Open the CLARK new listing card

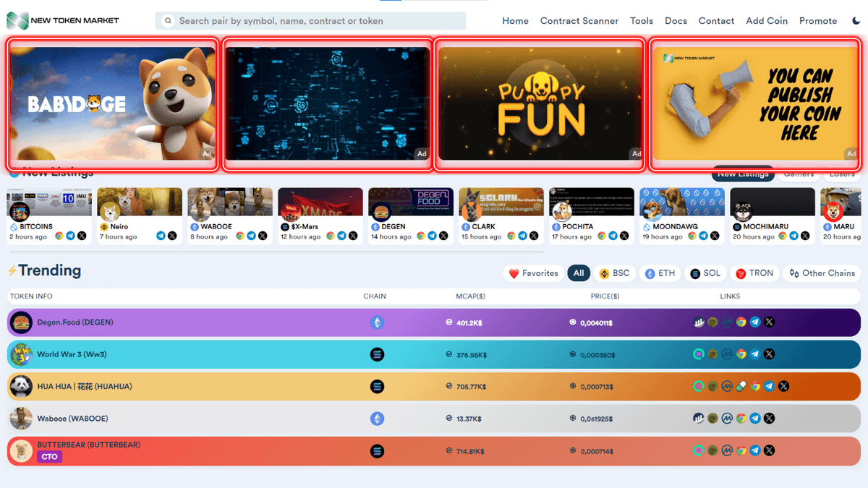[x=501, y=215]
